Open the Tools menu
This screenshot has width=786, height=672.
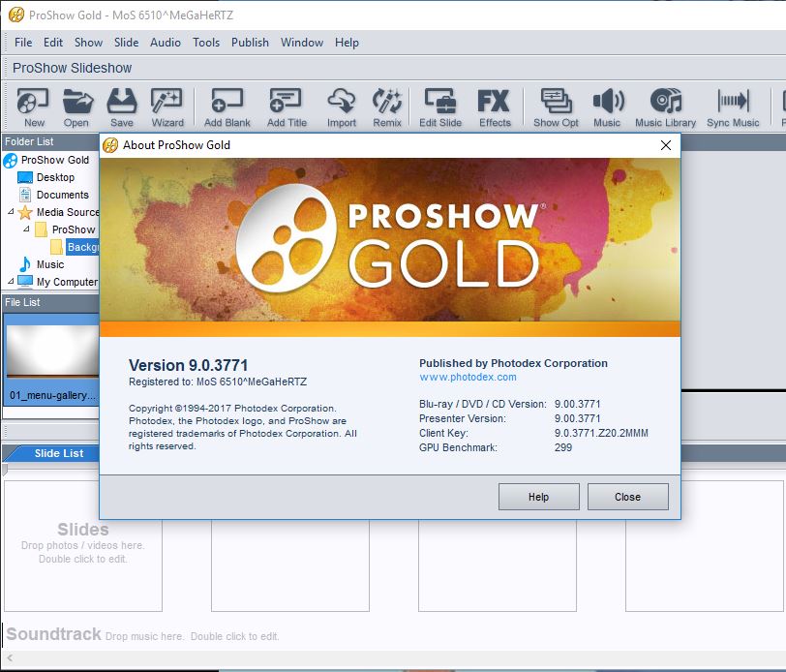click(206, 43)
